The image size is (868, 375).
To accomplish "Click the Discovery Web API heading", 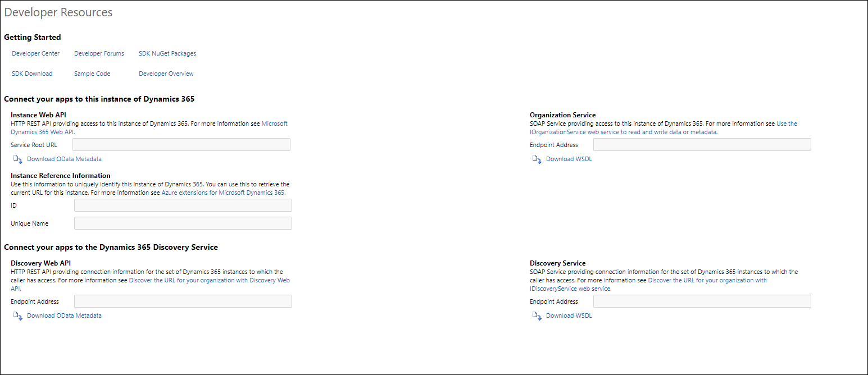I will click(x=41, y=263).
